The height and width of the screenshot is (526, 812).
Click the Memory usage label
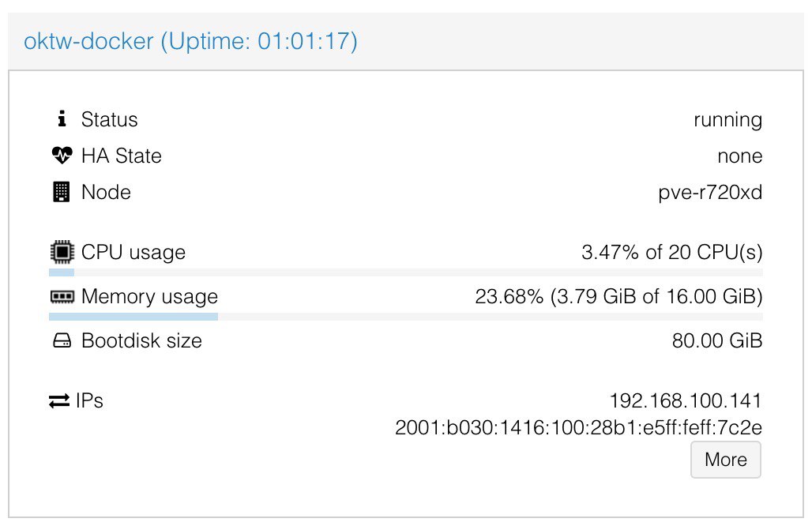pos(149,297)
